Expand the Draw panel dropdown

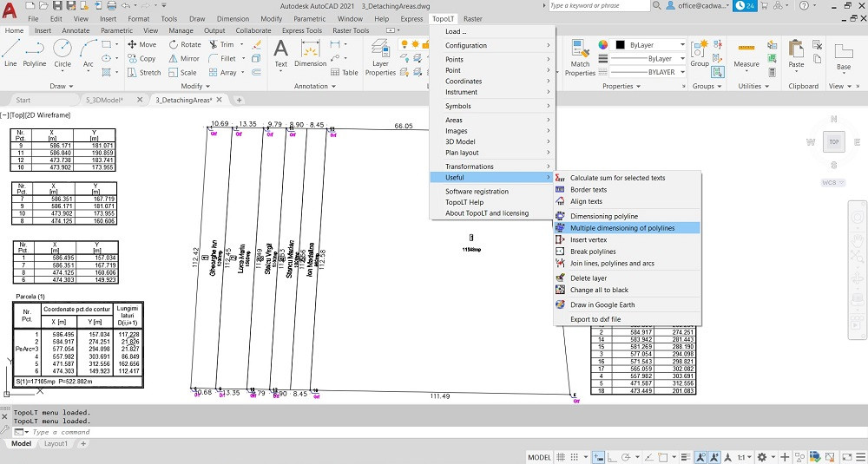click(62, 86)
